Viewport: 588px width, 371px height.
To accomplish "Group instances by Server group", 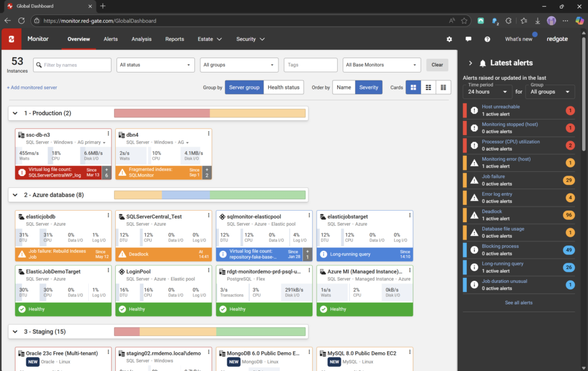I will click(x=244, y=87).
